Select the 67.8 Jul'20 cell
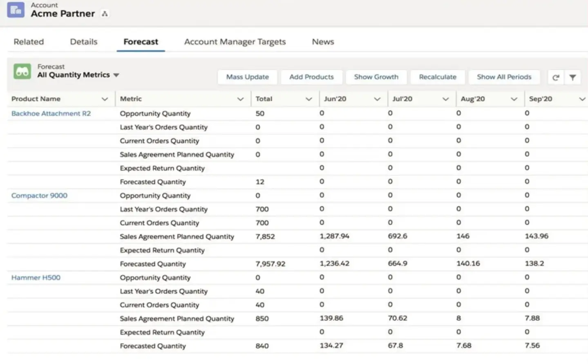The width and height of the screenshot is (588, 364). (x=396, y=346)
